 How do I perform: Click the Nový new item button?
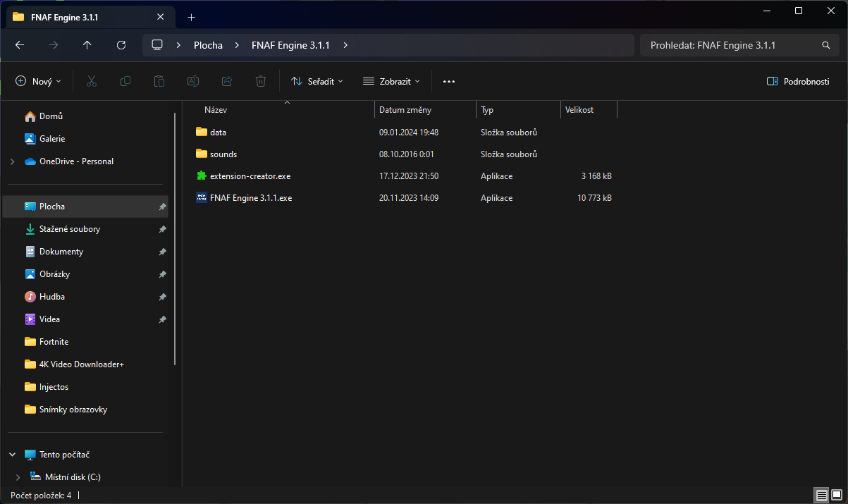click(x=38, y=81)
